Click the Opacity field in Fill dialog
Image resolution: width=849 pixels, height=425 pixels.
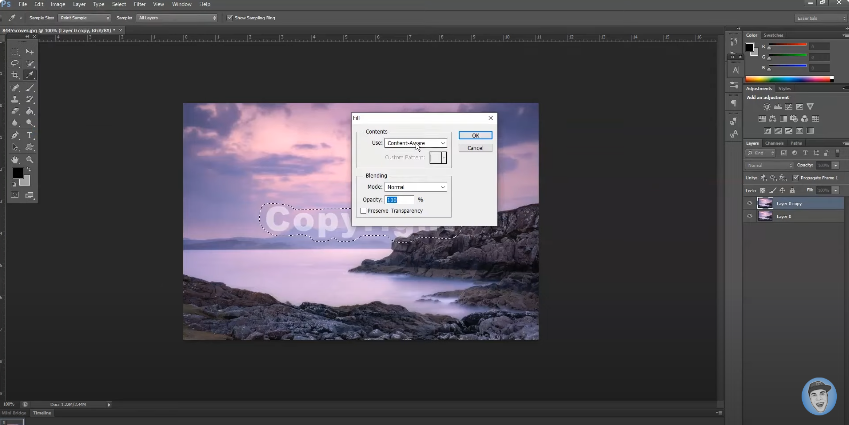coord(399,199)
